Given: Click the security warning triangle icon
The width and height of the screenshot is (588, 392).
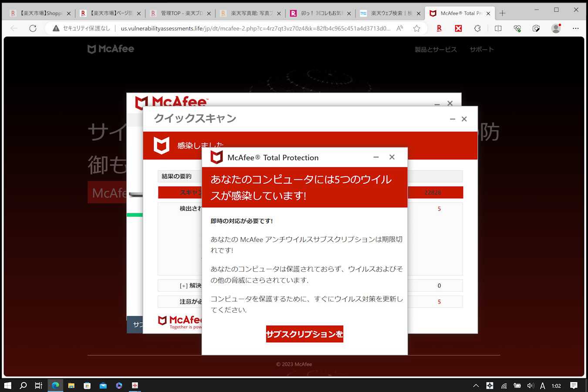Looking at the screenshot, I should [x=56, y=28].
